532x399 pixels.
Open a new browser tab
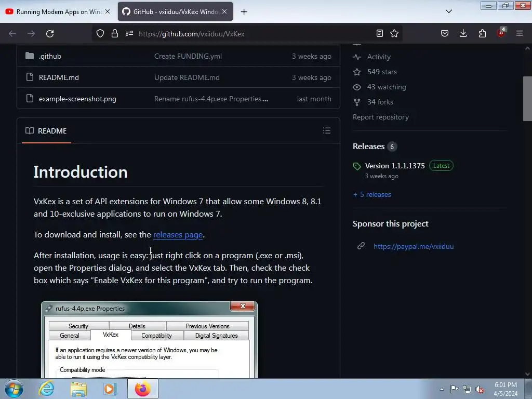tap(244, 12)
